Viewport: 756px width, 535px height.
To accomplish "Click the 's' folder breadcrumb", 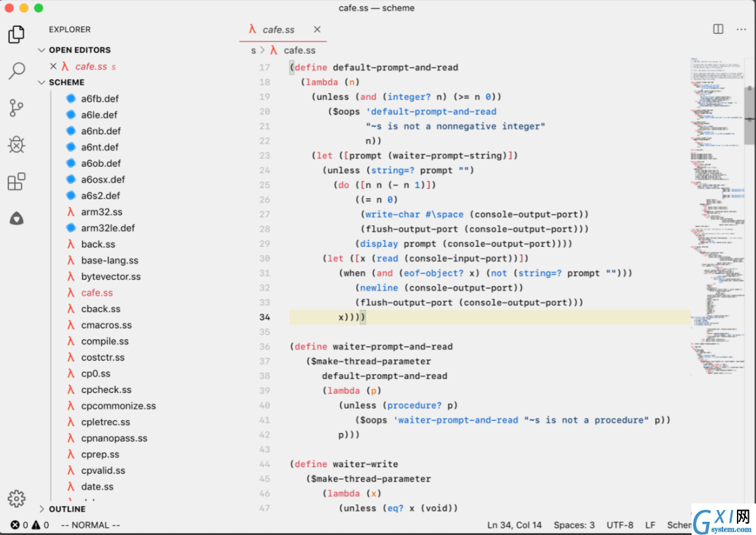I will 253,50.
